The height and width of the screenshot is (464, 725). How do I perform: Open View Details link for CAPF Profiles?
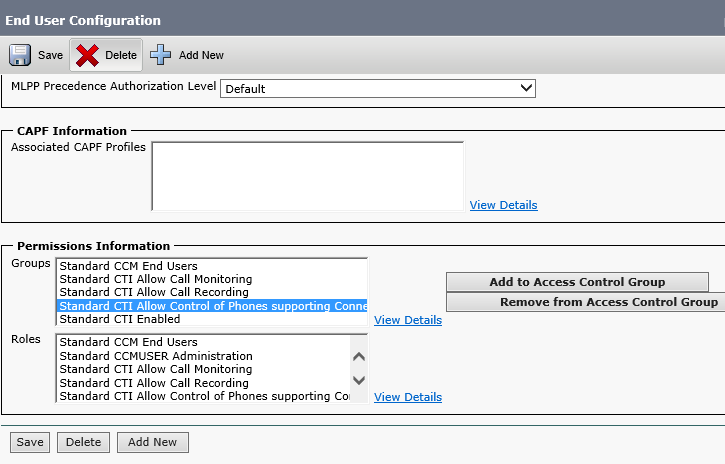click(504, 205)
